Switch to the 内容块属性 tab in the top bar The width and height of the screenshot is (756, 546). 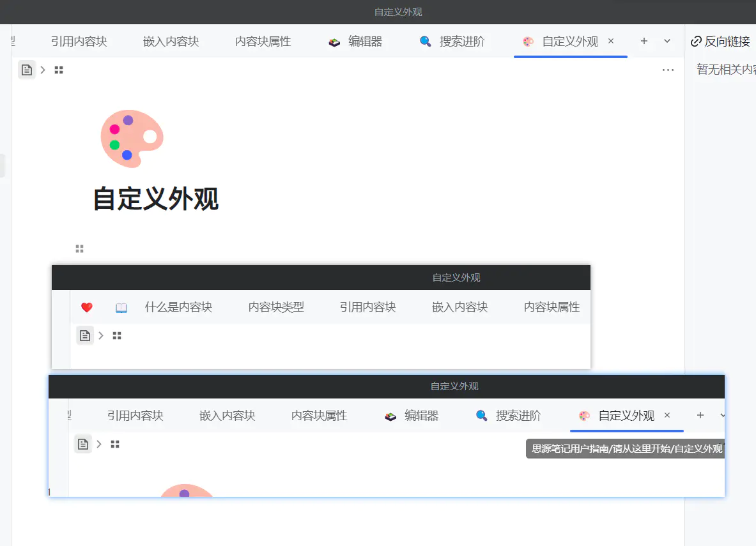[263, 42]
